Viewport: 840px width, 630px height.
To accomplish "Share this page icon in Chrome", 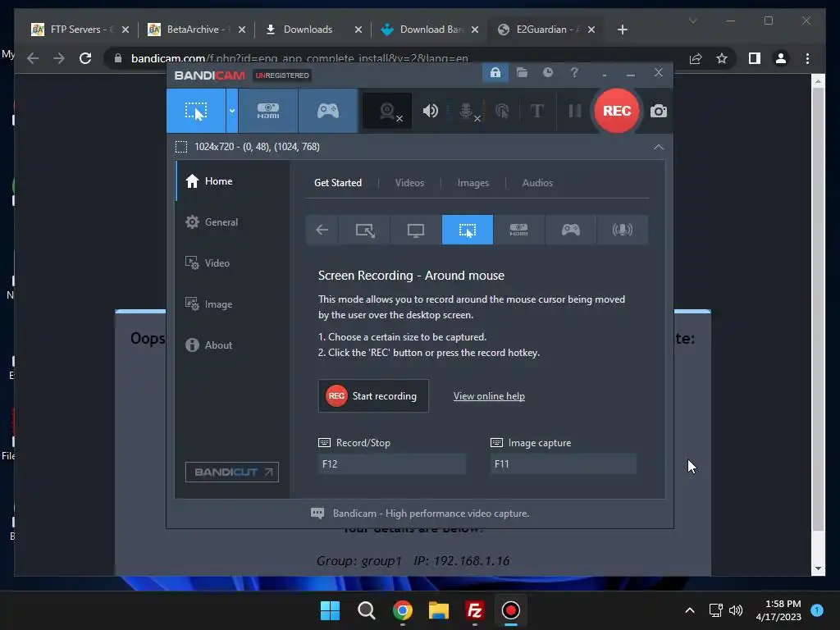I will click(x=696, y=58).
